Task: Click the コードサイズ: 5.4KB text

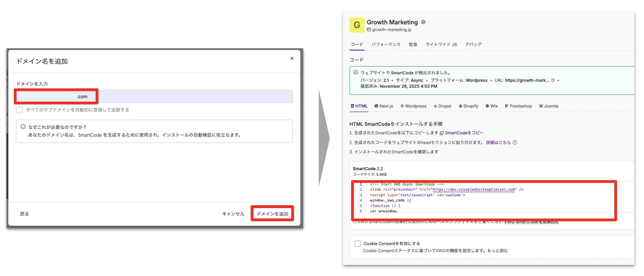Action: pyautogui.click(x=370, y=174)
